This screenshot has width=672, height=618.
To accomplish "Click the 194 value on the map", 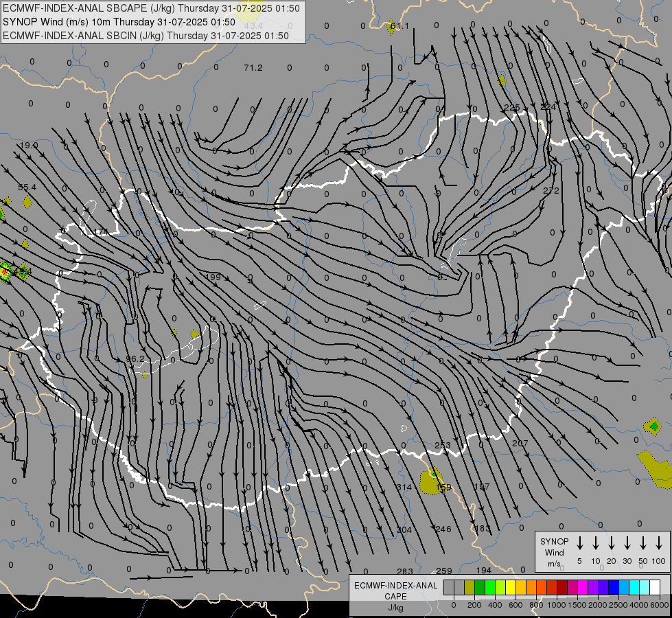I will click(x=483, y=571).
